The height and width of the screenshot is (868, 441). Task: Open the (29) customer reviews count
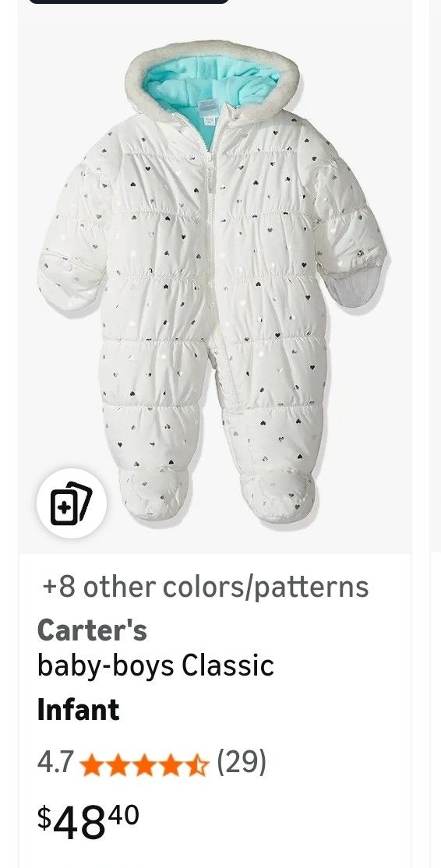pos(242,762)
